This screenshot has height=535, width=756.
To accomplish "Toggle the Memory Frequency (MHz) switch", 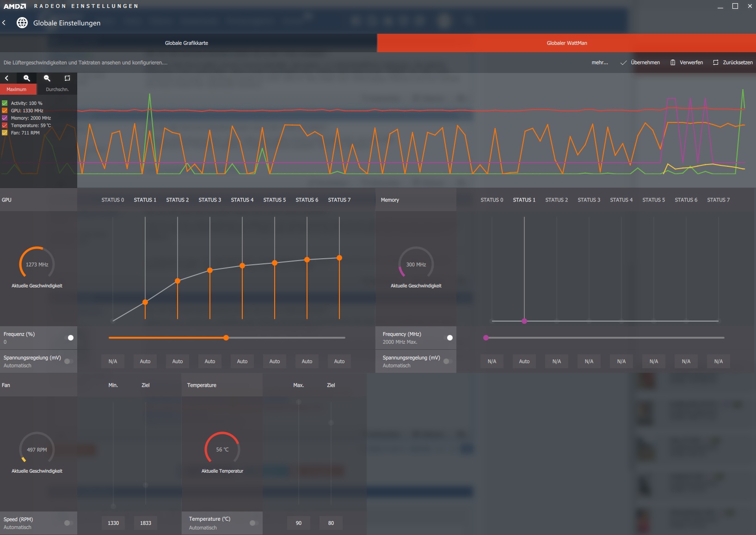I will click(x=448, y=338).
